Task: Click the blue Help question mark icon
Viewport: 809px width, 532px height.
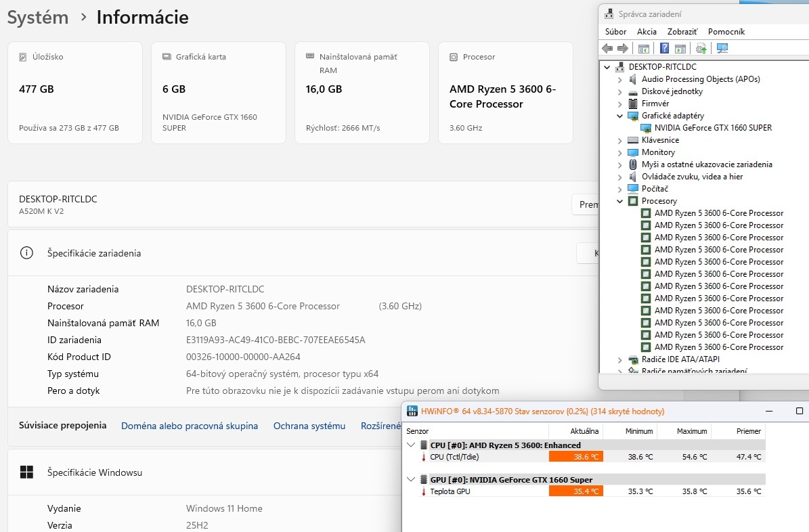Action: click(x=665, y=48)
